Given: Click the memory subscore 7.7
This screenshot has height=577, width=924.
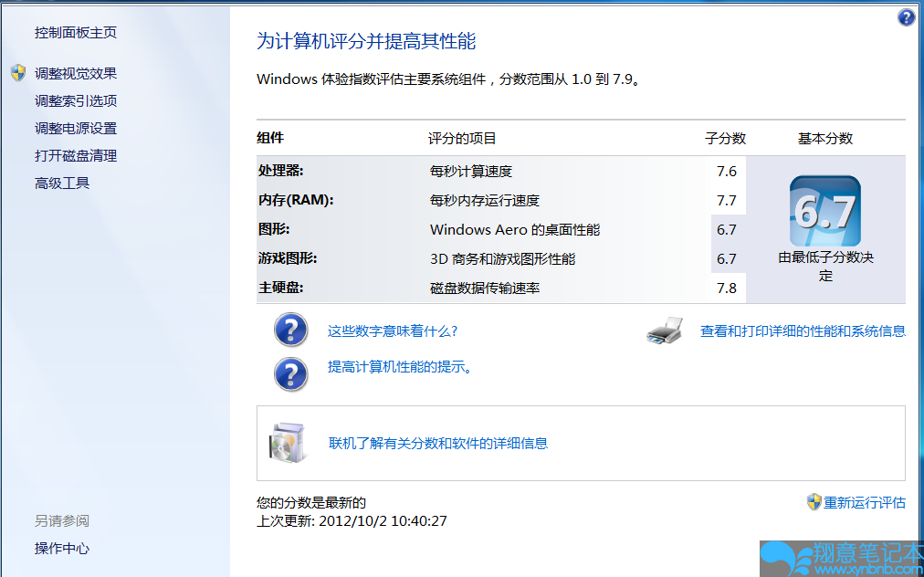Looking at the screenshot, I should pyautogui.click(x=727, y=200).
